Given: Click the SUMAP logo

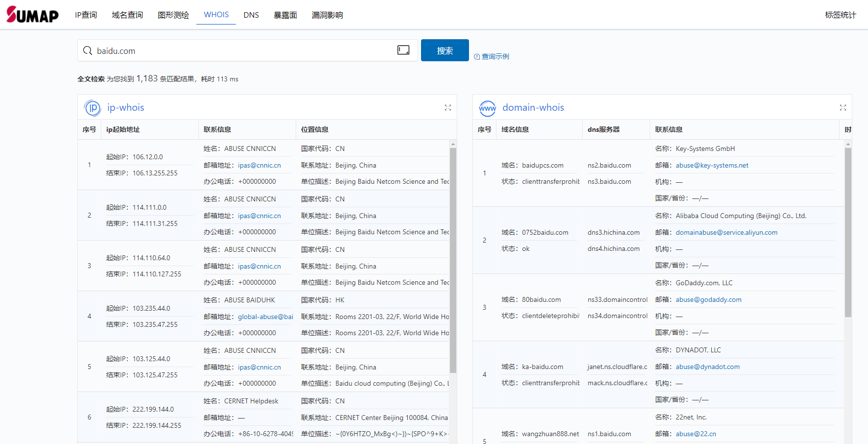Looking at the screenshot, I should click(32, 15).
